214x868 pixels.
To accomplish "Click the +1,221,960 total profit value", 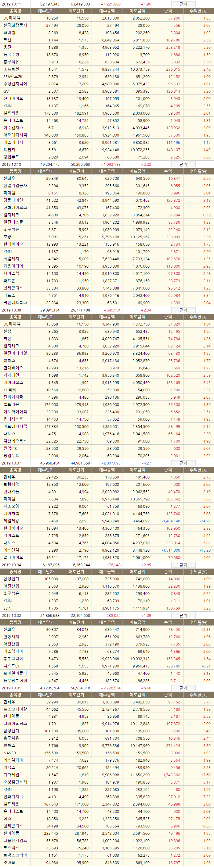I will (x=111, y=4).
